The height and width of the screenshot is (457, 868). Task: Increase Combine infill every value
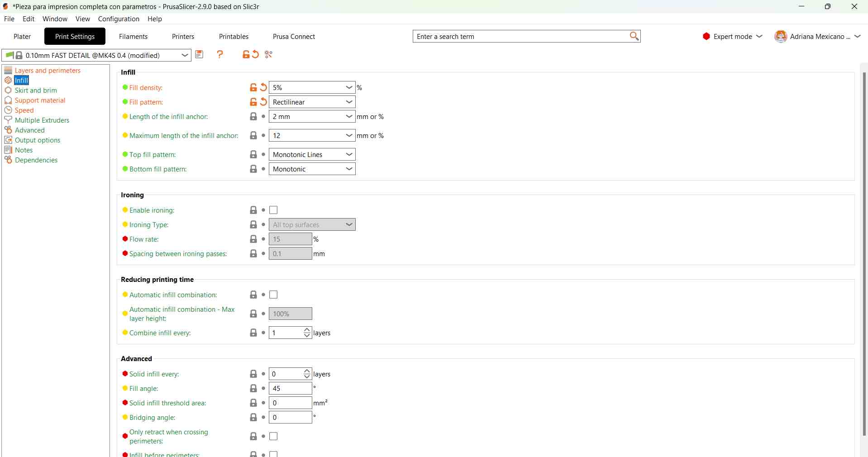(x=307, y=330)
